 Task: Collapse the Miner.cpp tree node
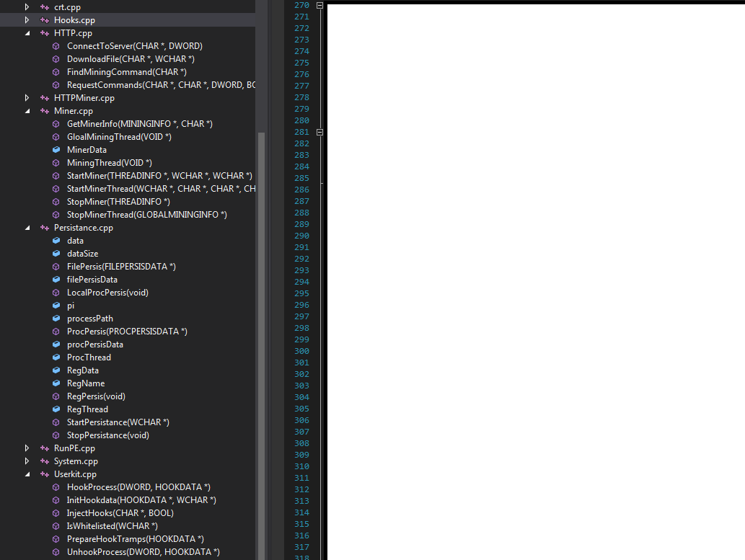[x=27, y=111]
